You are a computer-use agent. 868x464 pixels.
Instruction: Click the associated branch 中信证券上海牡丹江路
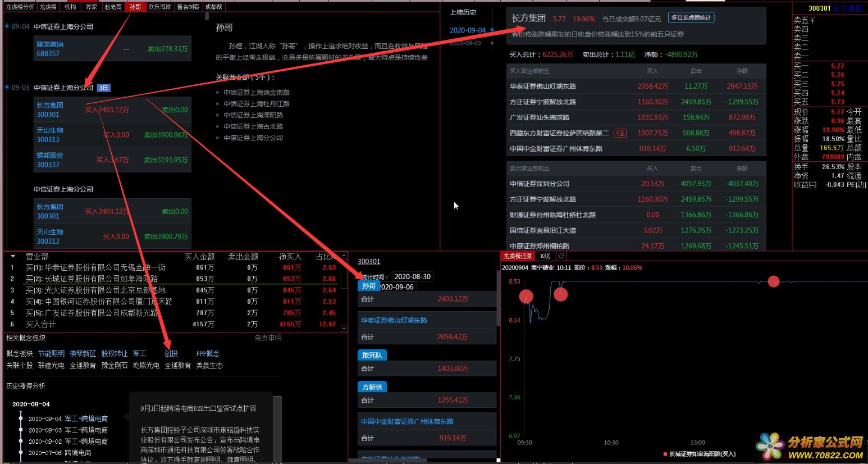click(257, 103)
